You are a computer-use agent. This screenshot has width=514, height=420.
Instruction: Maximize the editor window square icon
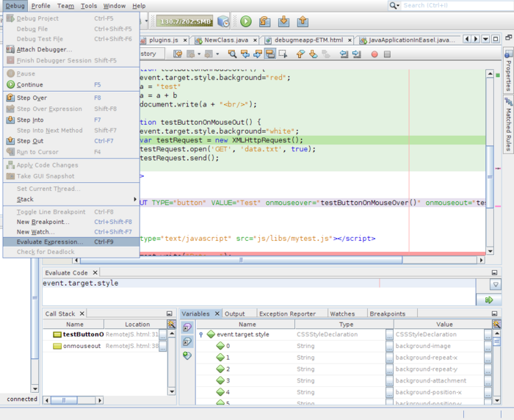[x=496, y=40]
